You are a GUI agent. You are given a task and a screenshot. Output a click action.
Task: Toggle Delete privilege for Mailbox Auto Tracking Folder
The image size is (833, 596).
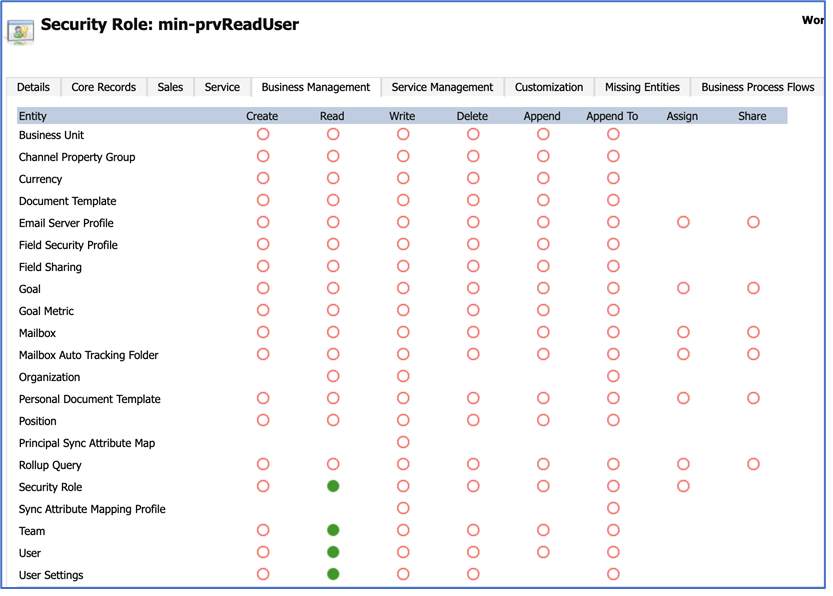click(473, 354)
